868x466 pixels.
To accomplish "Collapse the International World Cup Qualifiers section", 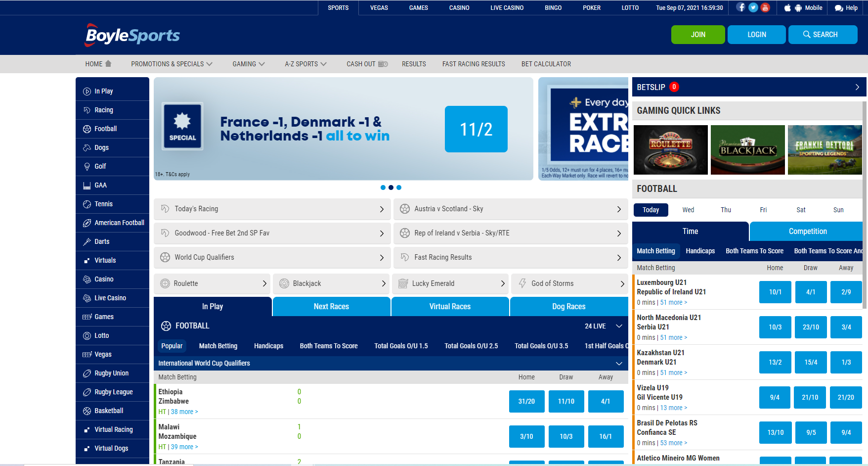I will 619,363.
